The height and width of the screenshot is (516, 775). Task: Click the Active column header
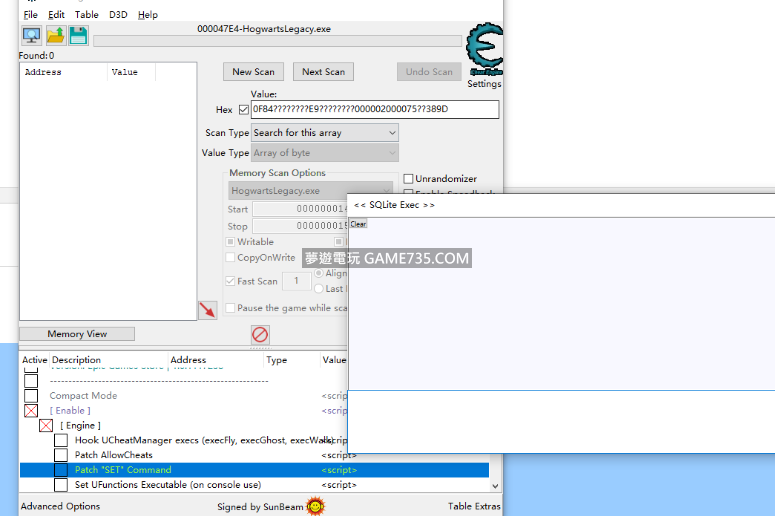pyautogui.click(x=34, y=360)
